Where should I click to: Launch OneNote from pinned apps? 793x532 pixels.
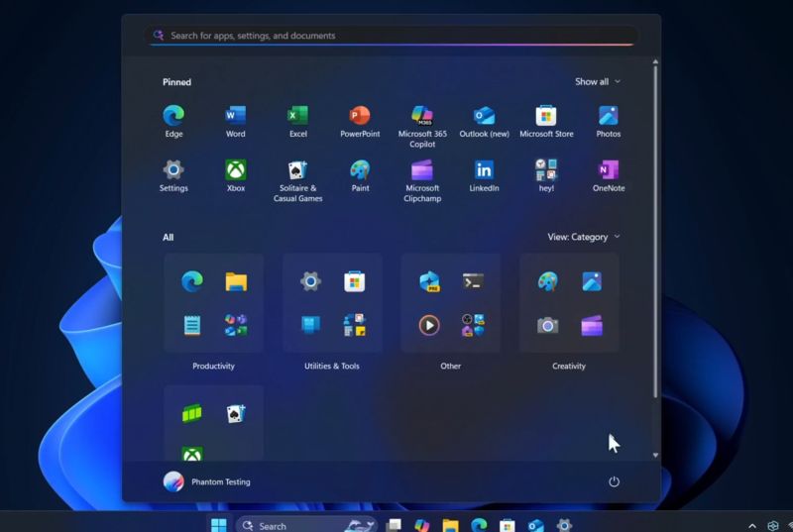point(609,175)
